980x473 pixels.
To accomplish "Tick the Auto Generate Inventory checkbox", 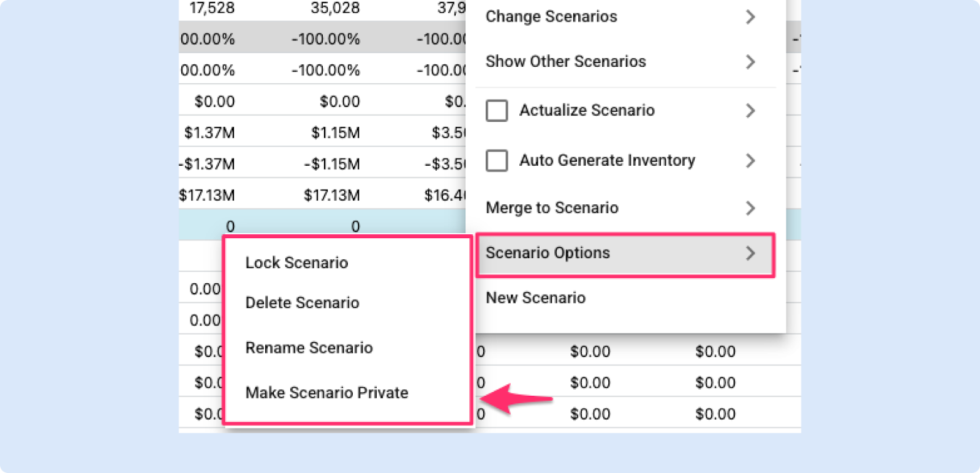I will (x=497, y=161).
